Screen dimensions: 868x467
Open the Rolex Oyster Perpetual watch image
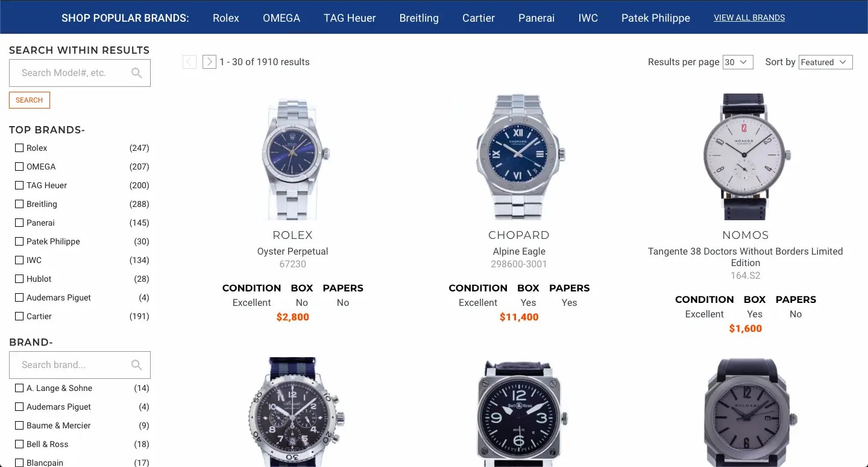pyautogui.click(x=293, y=157)
